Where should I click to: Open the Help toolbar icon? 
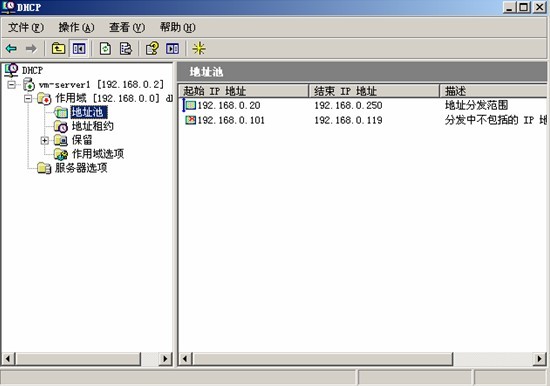[x=152, y=48]
